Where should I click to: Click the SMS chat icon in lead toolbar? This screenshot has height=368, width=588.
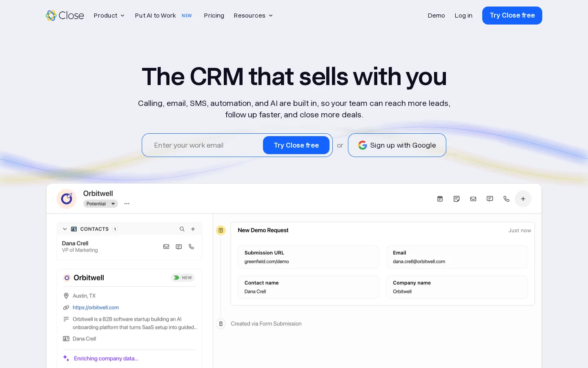coord(490,199)
